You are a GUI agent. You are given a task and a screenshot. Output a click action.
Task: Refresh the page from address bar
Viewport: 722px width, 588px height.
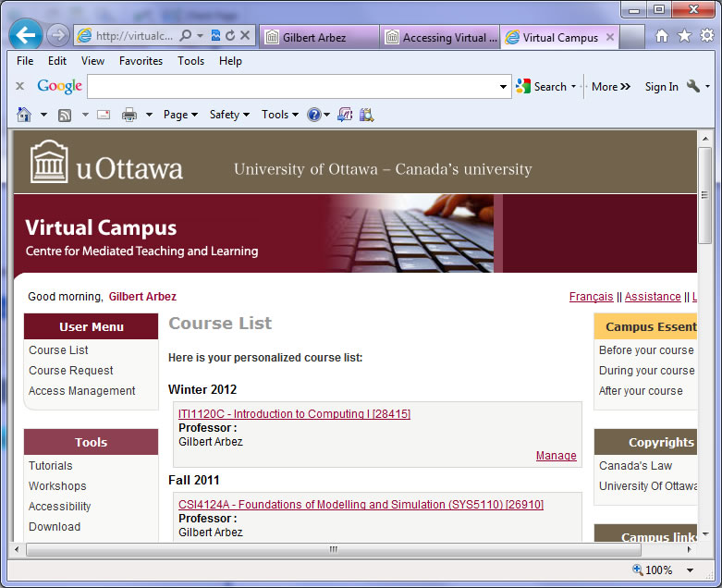pyautogui.click(x=230, y=35)
